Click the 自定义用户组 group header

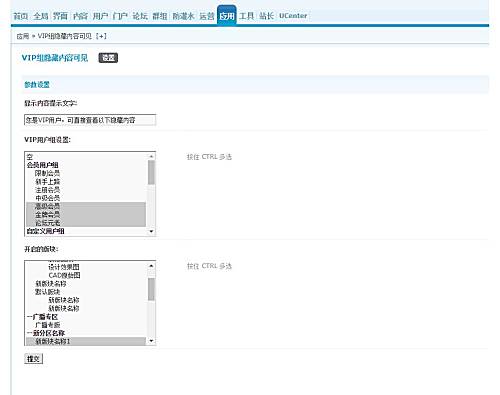(x=86, y=231)
